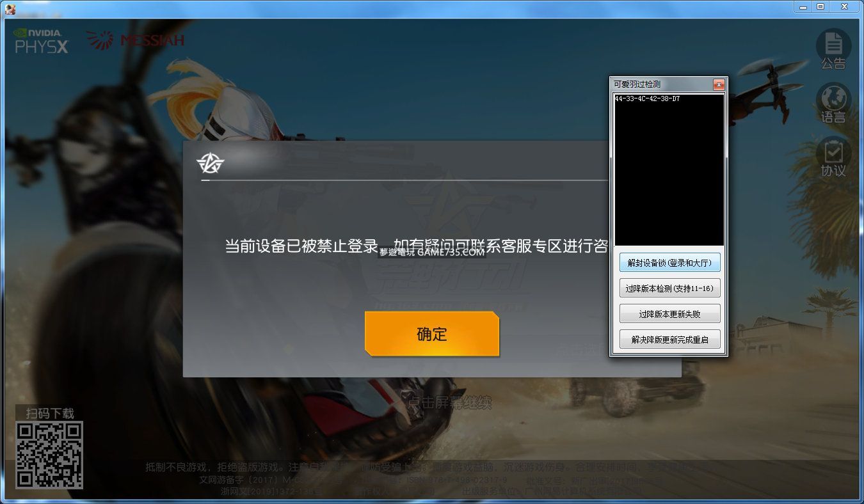Minimize the main game window
This screenshot has width=864, height=504.
803,6
